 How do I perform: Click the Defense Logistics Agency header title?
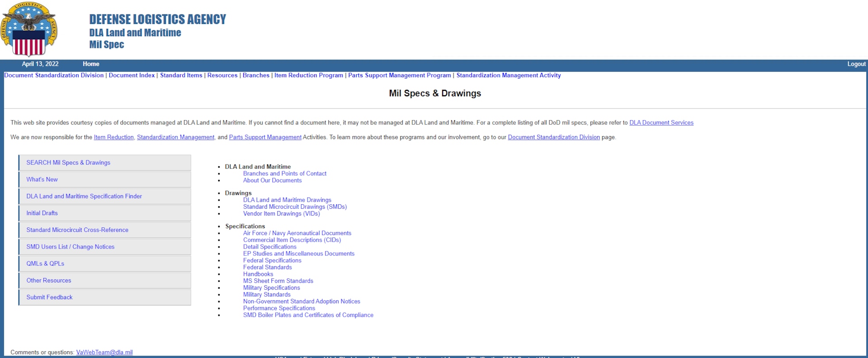158,19
